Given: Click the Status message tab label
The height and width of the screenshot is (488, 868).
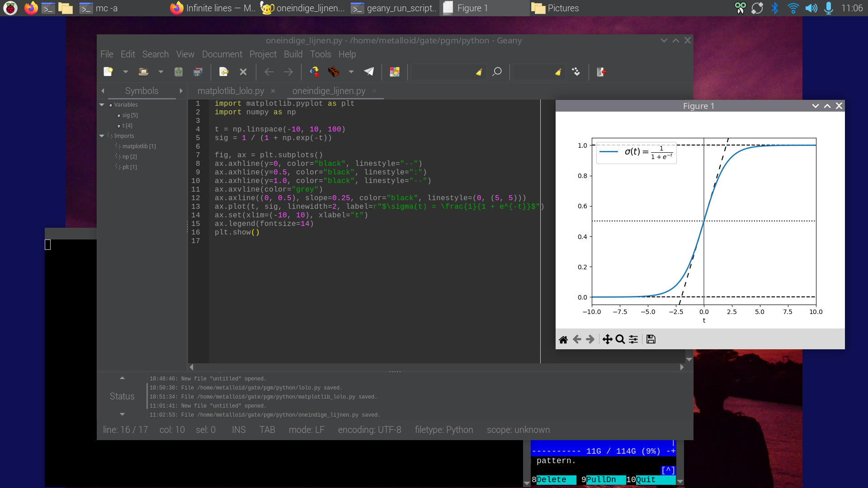Looking at the screenshot, I should 122,396.
